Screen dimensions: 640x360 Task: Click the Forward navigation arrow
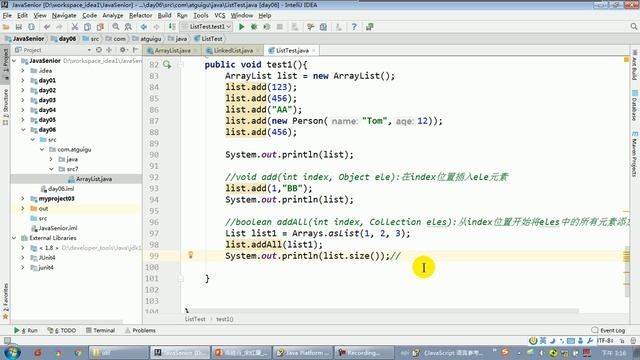click(x=156, y=27)
